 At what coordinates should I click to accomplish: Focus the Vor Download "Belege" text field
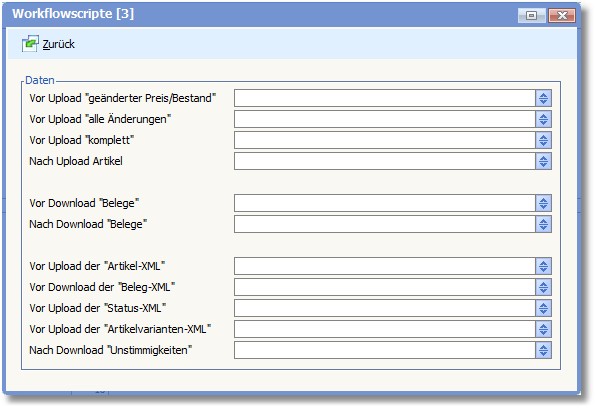385,203
